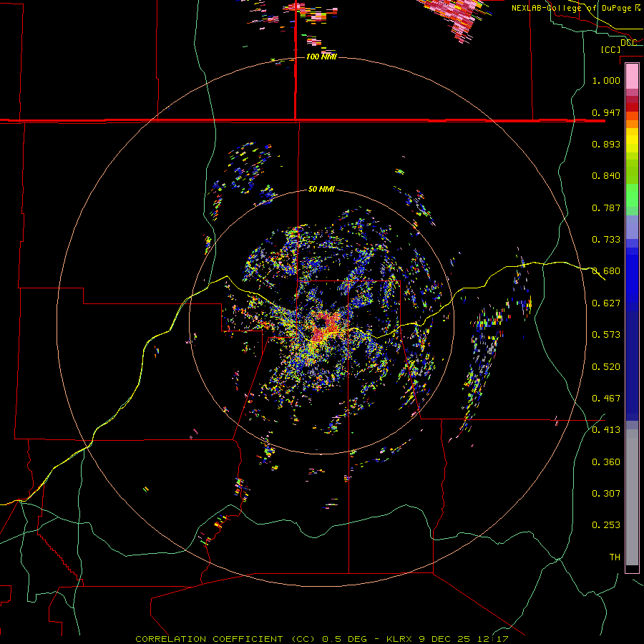Screen dimensions: 644x644
Task: Select the 0.680 scale value
Action: [606, 271]
